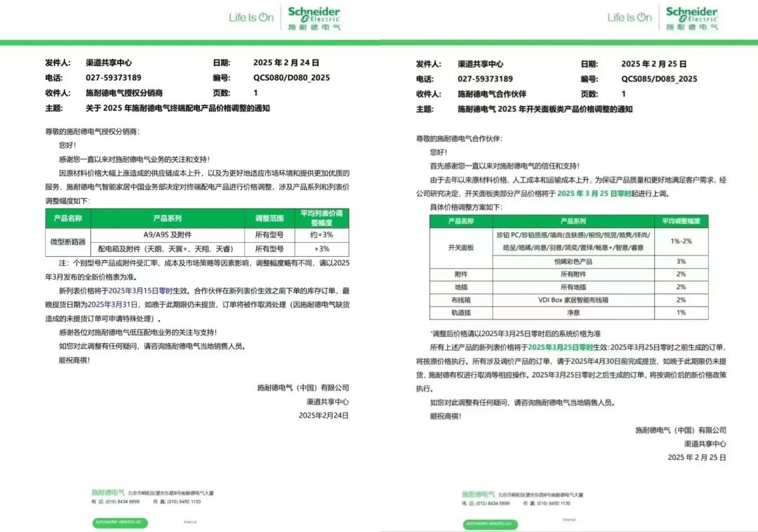Click the 平均调整幅度 table header
This screenshot has width=758, height=532.
tap(681, 221)
